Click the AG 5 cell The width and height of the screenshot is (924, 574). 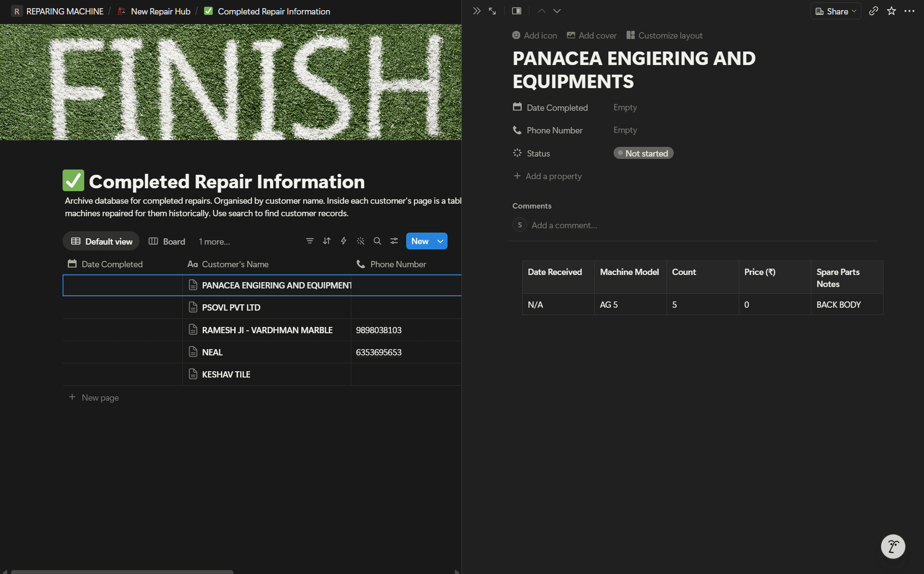[x=630, y=304]
